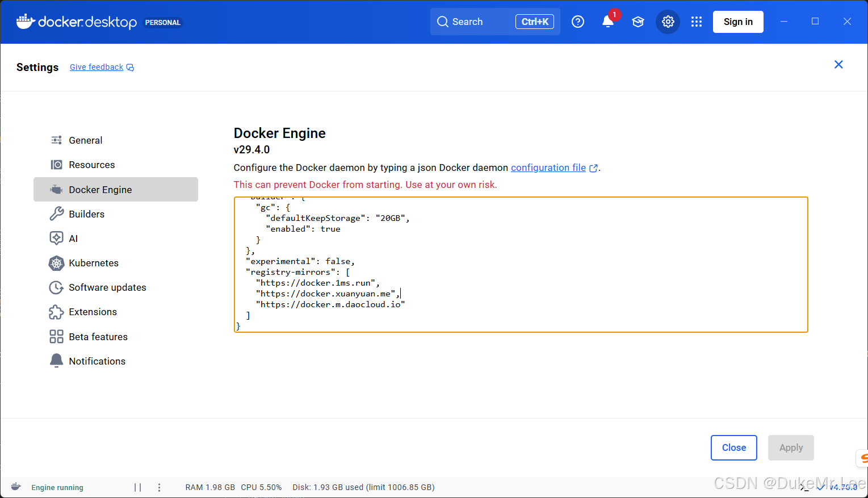868x498 pixels.
Task: Open the Kubernetes settings section
Action: [x=116, y=263]
